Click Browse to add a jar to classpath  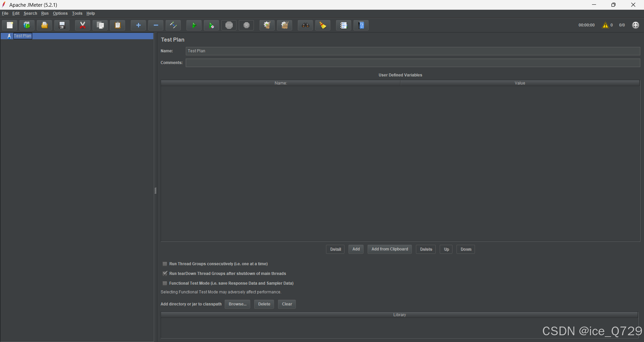pyautogui.click(x=237, y=304)
